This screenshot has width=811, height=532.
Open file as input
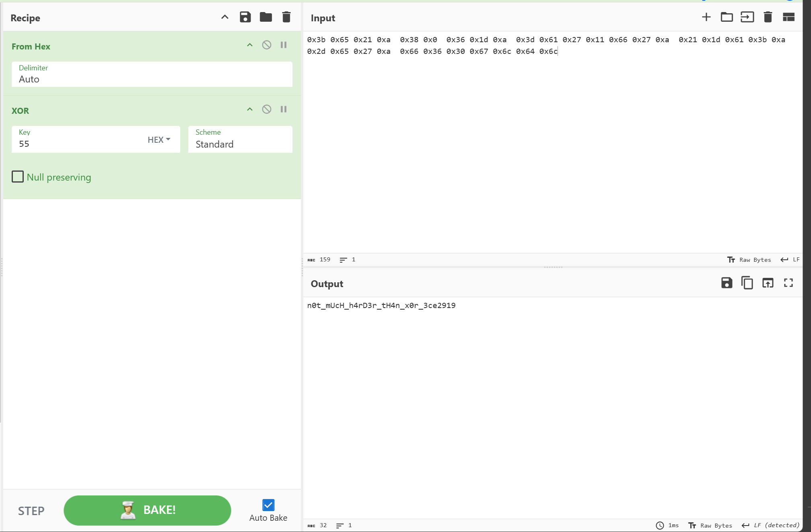coord(747,17)
